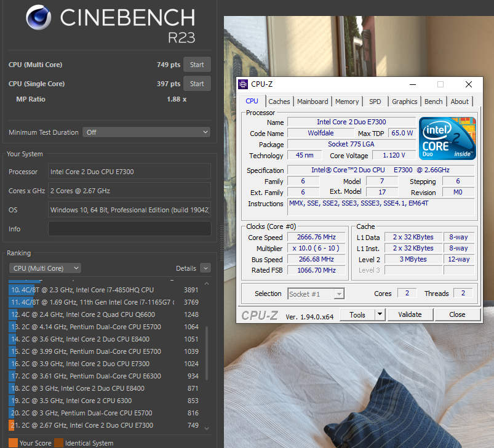
Task: Switch to the CPU tab in CPU-Z
Action: [x=252, y=101]
